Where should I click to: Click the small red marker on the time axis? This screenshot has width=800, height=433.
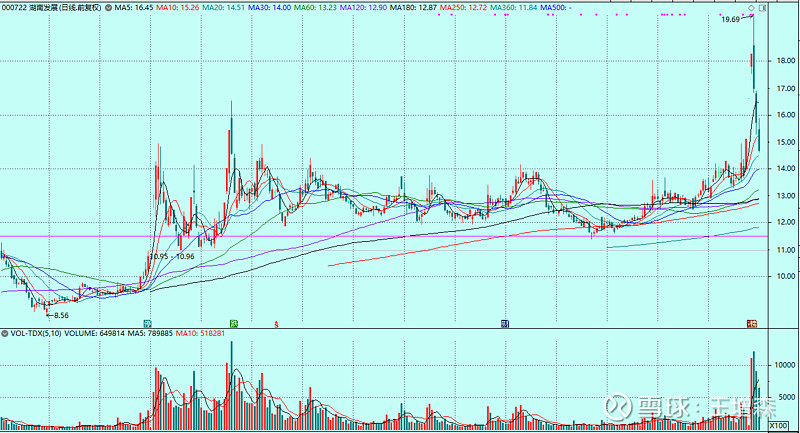point(275,323)
